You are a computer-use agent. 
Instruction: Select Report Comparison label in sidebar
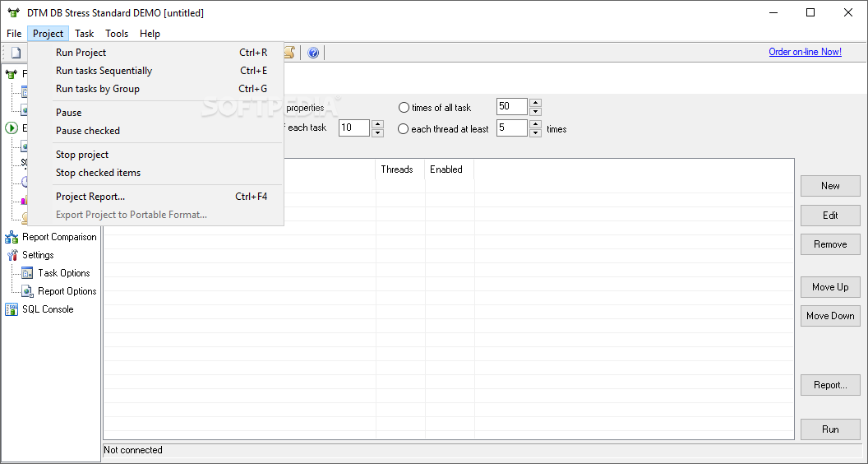(59, 237)
